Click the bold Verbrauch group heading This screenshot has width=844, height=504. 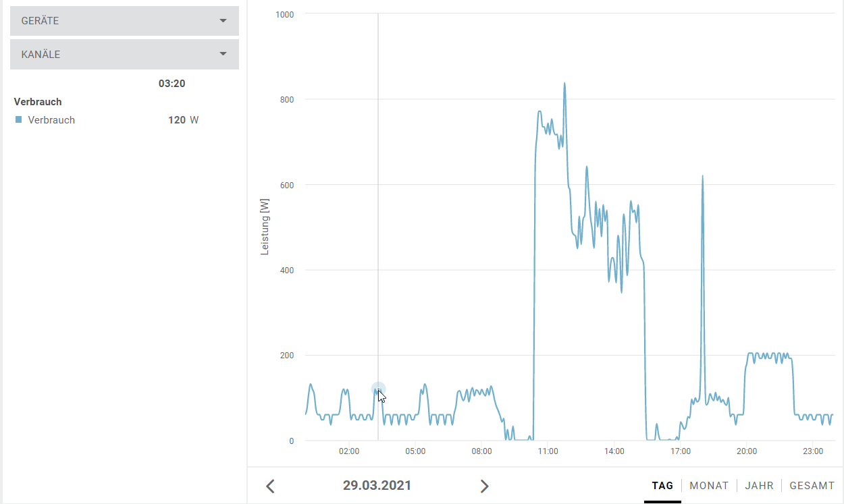tap(38, 102)
